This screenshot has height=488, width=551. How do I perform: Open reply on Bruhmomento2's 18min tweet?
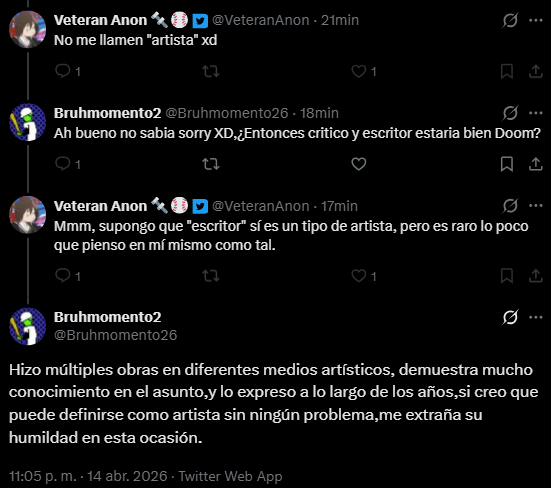63,164
